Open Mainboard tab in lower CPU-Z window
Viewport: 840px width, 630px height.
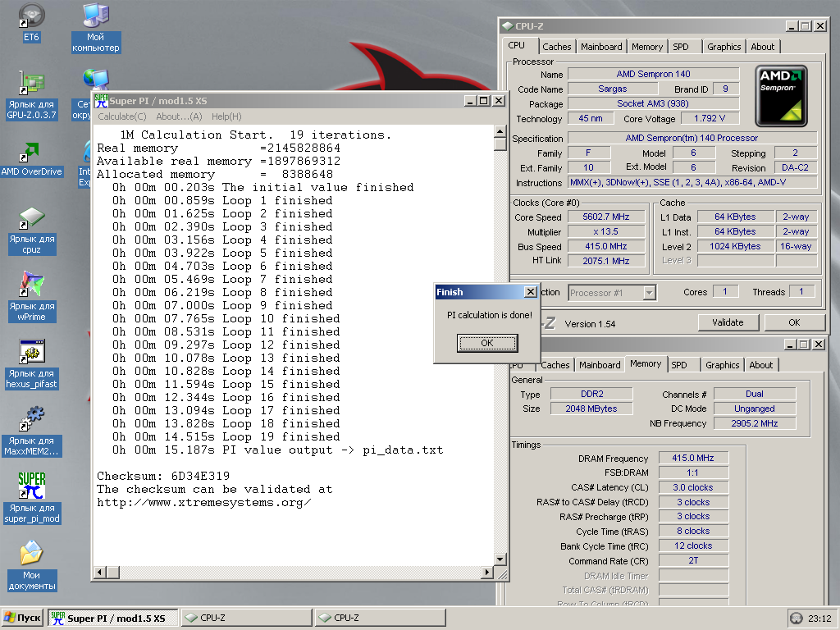click(x=600, y=365)
